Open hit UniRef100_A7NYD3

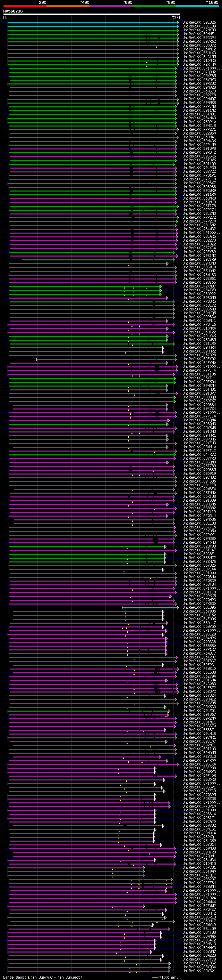coord(199,30)
